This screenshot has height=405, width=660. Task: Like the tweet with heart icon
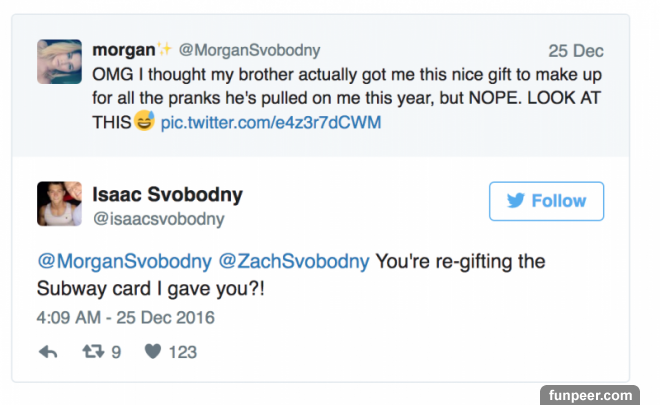[x=153, y=351]
